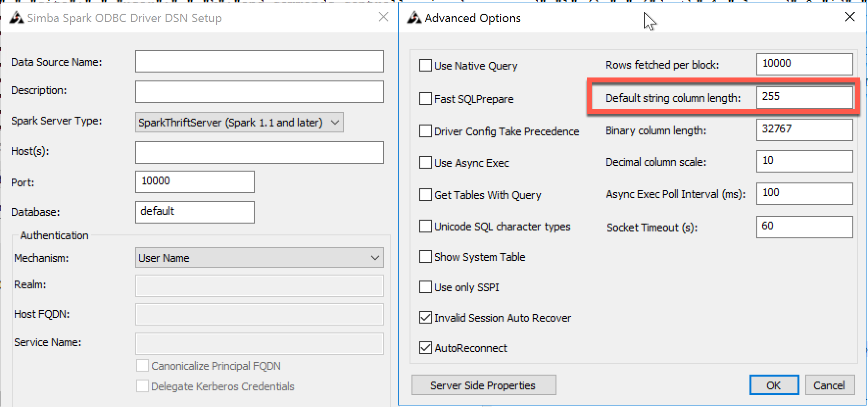Screen dimensions: 868x407
Task: Open Server Side Properties
Action: pos(483,385)
